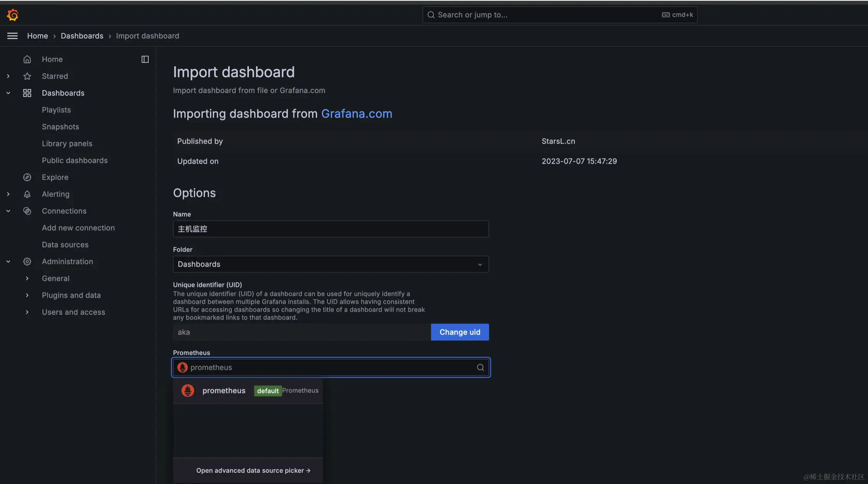868x484 pixels.
Task: Open the Grafana.com link
Action: [x=357, y=114]
